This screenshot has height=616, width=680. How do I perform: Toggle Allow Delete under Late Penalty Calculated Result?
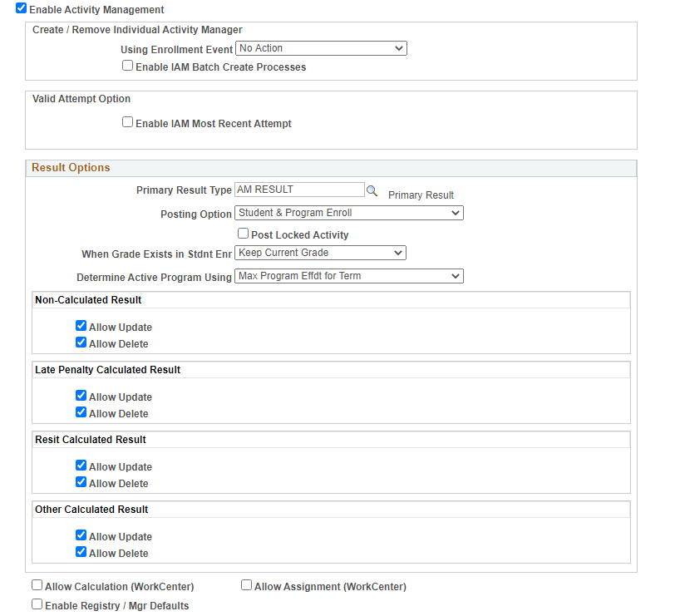click(x=81, y=412)
